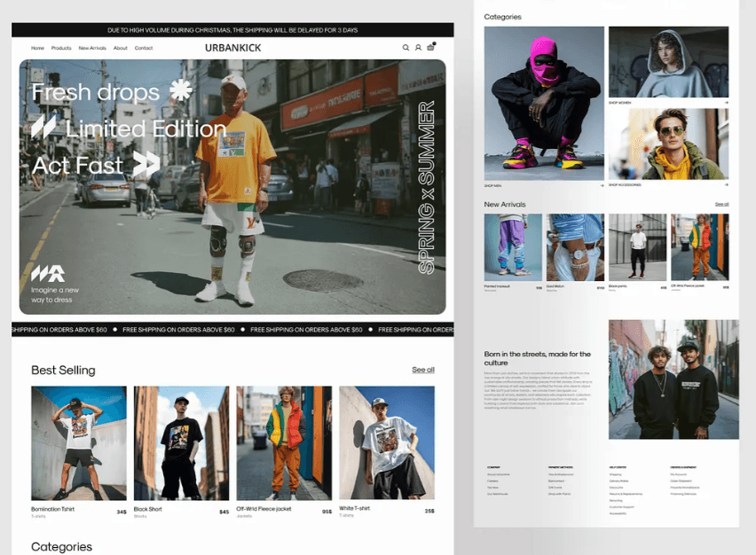756x555 pixels.
Task: Click the double-chevron icon beside Act Fast
Action: point(146,163)
